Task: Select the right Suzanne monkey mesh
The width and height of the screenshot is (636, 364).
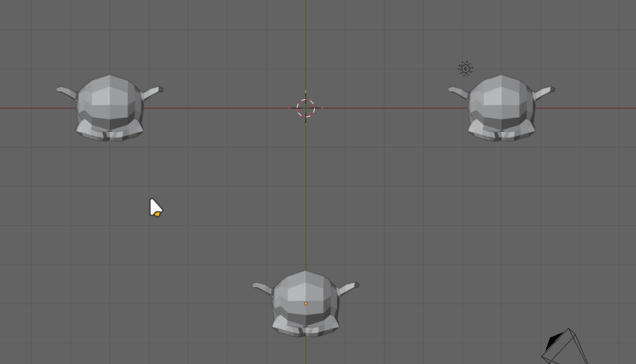Action: tap(502, 108)
